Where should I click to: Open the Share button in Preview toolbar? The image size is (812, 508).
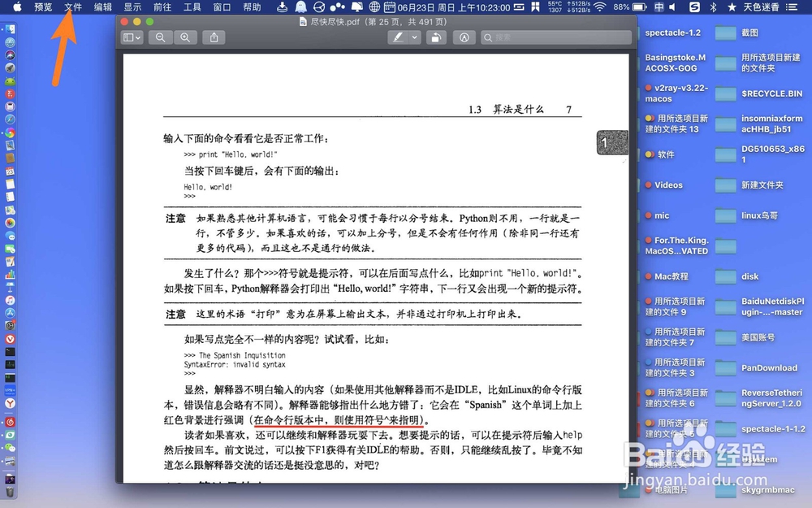[214, 37]
